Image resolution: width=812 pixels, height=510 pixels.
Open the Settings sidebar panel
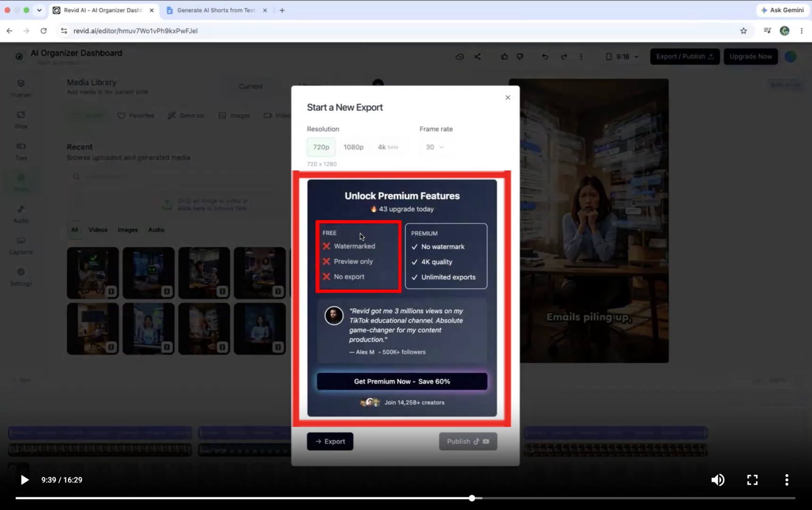[21, 277]
